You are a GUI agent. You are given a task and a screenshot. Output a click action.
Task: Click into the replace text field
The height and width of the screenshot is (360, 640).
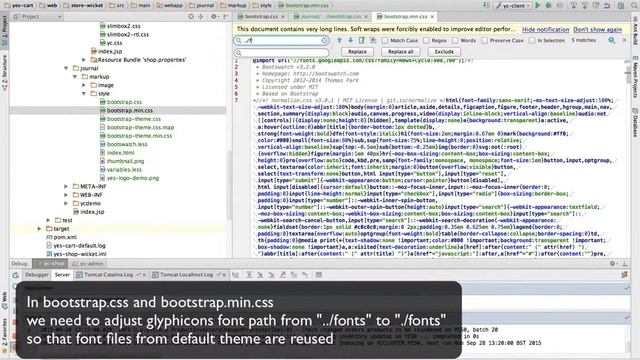[x=282, y=52]
